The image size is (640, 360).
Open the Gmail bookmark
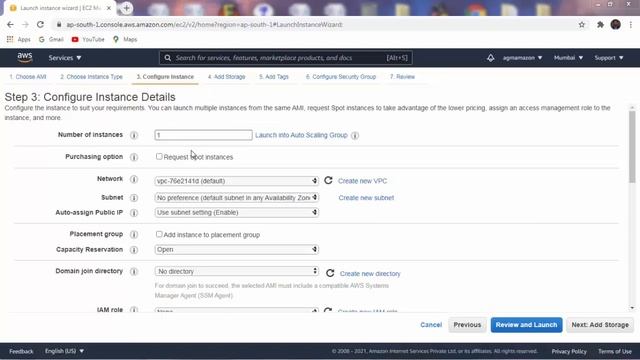[x=51, y=40]
